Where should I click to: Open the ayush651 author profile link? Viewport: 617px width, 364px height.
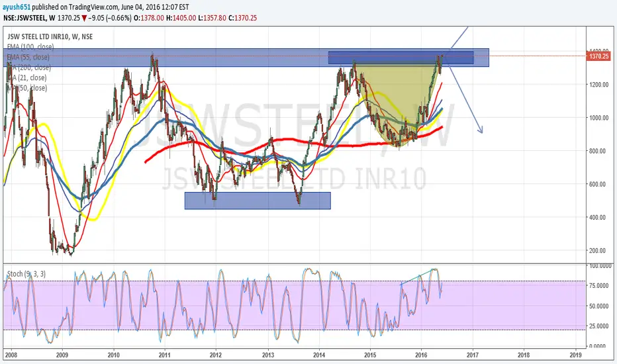click(x=17, y=7)
